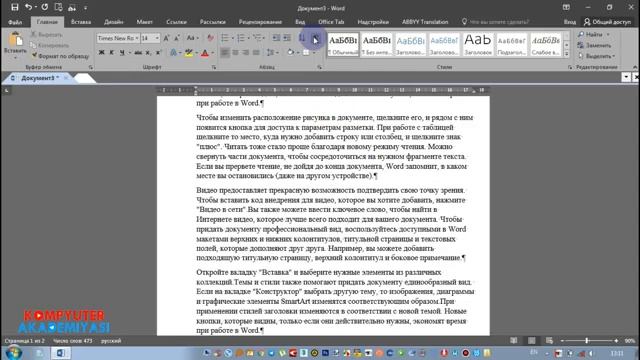The height and width of the screenshot is (360, 640).
Task: Click Заменить to replace text
Action: coord(594,45)
